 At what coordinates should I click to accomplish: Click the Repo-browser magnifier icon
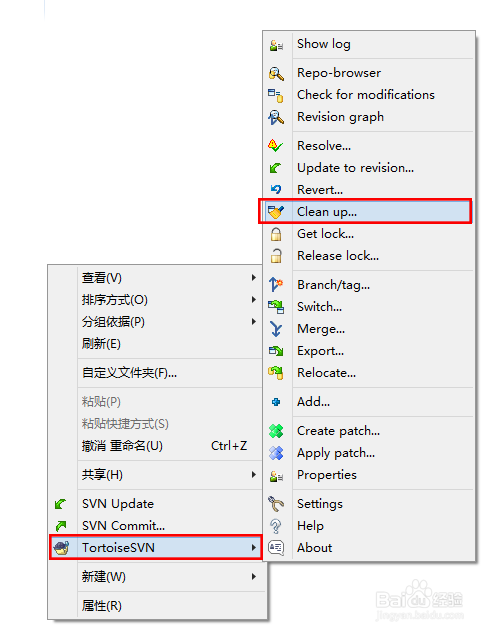point(276,73)
